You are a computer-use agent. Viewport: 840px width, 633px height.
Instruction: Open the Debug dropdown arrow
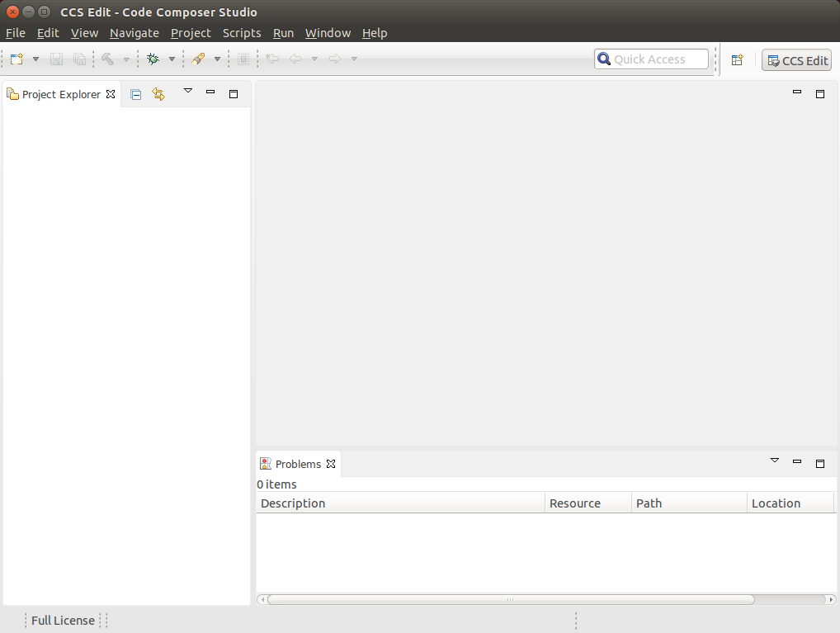(x=172, y=59)
